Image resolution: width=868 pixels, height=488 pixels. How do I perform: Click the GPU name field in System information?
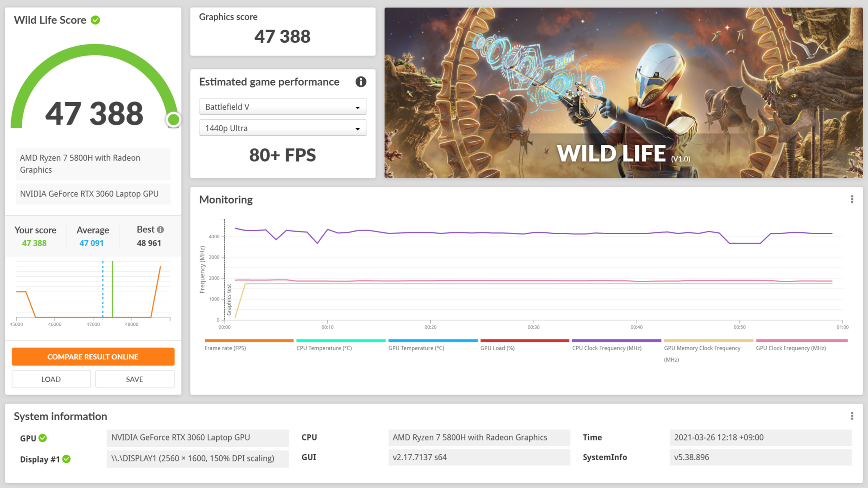[198, 437]
